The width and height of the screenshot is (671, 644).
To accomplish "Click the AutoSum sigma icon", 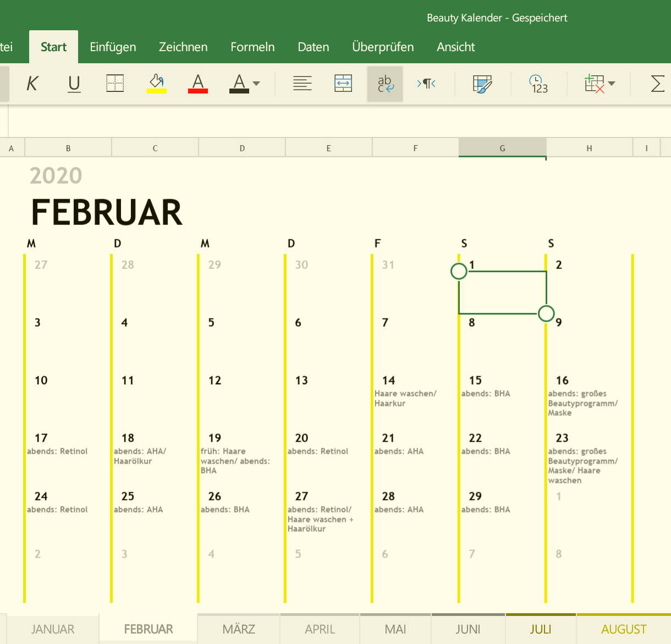I will coord(657,84).
